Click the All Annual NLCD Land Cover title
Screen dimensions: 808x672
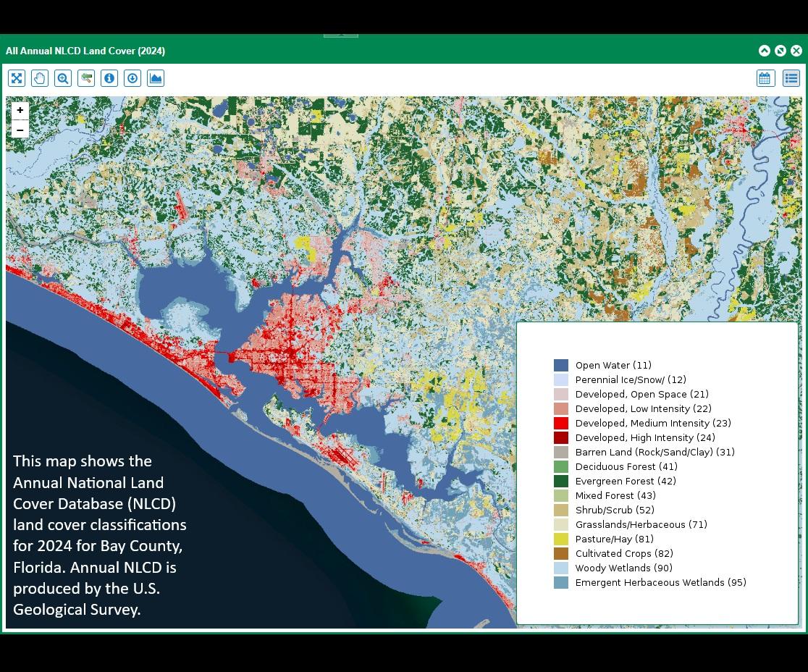(85, 51)
